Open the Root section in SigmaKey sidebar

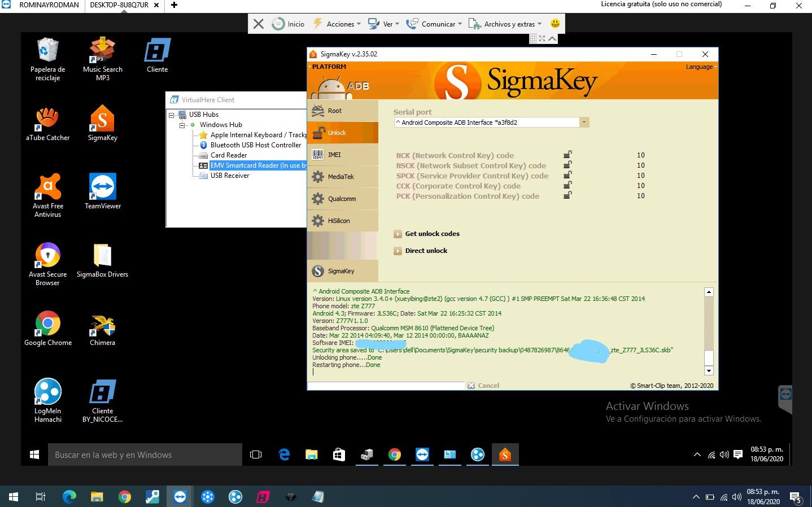point(343,111)
